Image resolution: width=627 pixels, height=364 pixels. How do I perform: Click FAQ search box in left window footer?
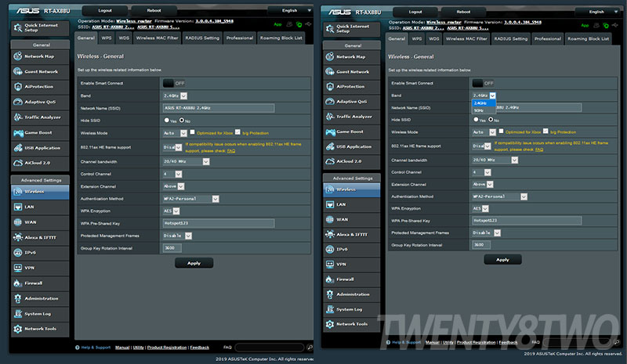(270, 348)
